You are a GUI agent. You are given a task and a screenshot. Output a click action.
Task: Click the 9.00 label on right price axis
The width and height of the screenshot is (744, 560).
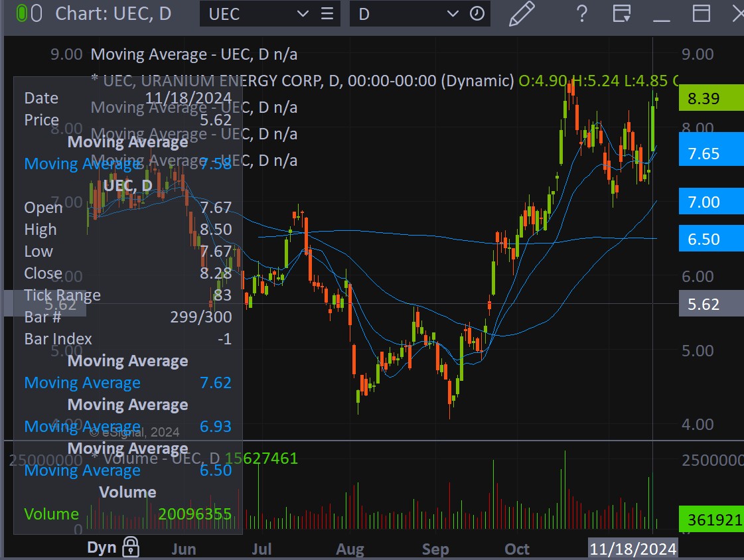[x=697, y=54]
